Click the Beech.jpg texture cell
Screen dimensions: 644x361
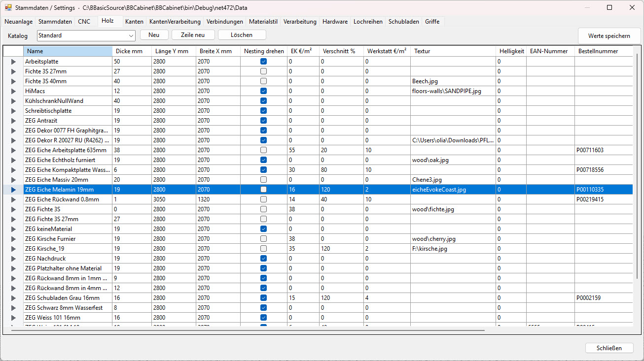click(453, 81)
